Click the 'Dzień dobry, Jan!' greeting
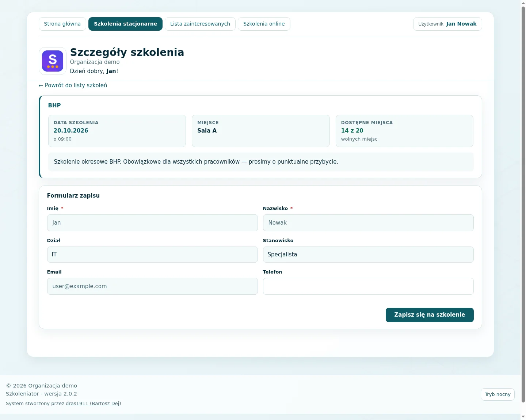Screen dimensions: 526x420 click(x=94, y=71)
